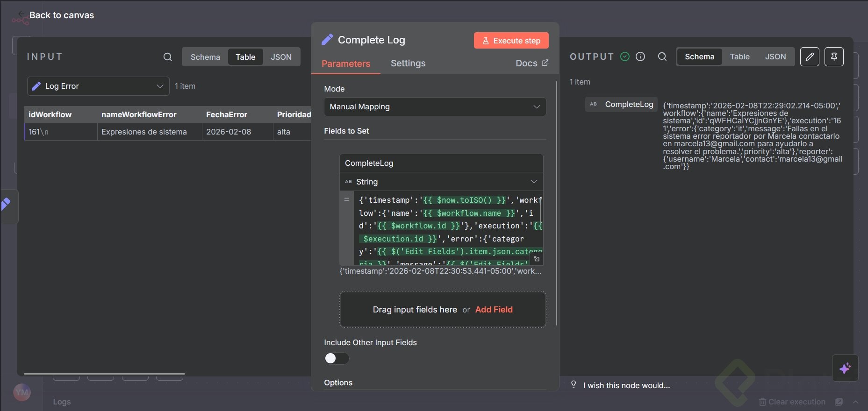Click the edit output pencil icon

coord(810,57)
